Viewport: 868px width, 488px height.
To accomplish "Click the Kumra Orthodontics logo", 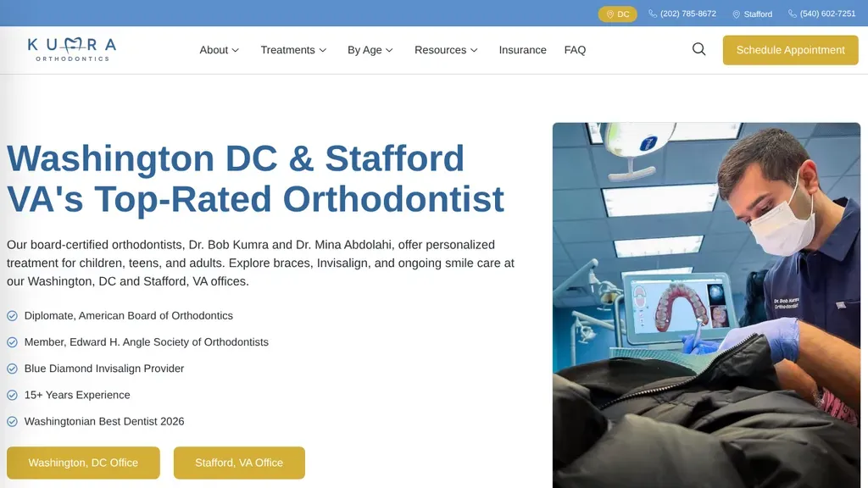I will click(72, 49).
